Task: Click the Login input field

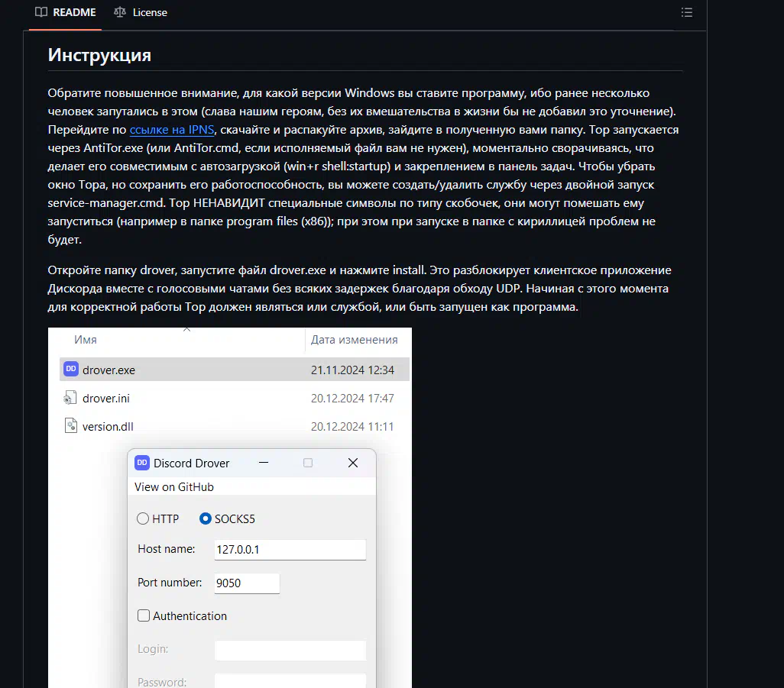Action: pos(290,650)
